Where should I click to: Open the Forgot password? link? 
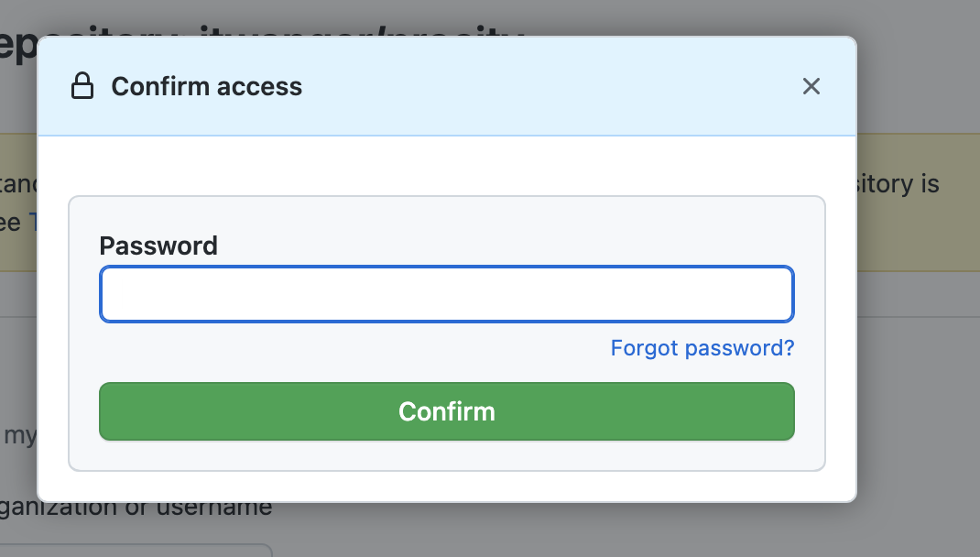pos(702,347)
